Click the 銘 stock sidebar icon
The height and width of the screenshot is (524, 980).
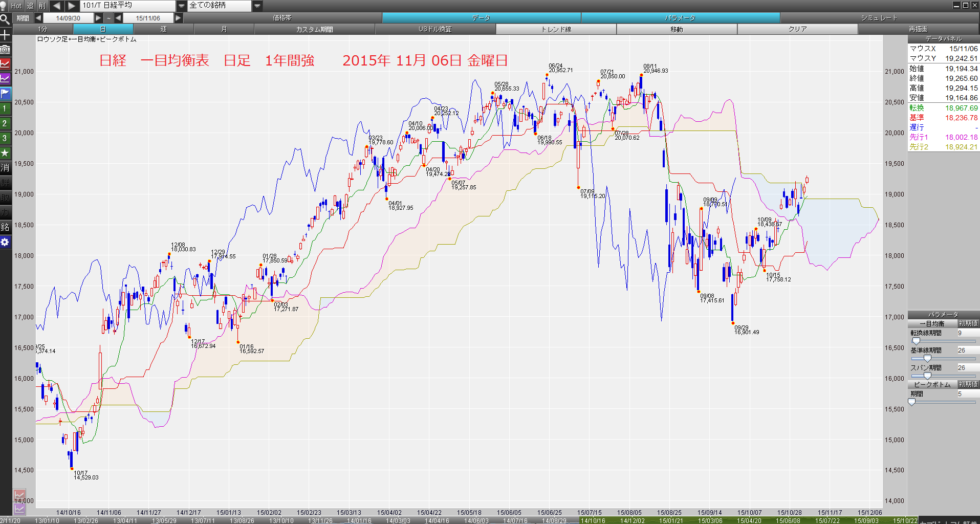click(5, 227)
